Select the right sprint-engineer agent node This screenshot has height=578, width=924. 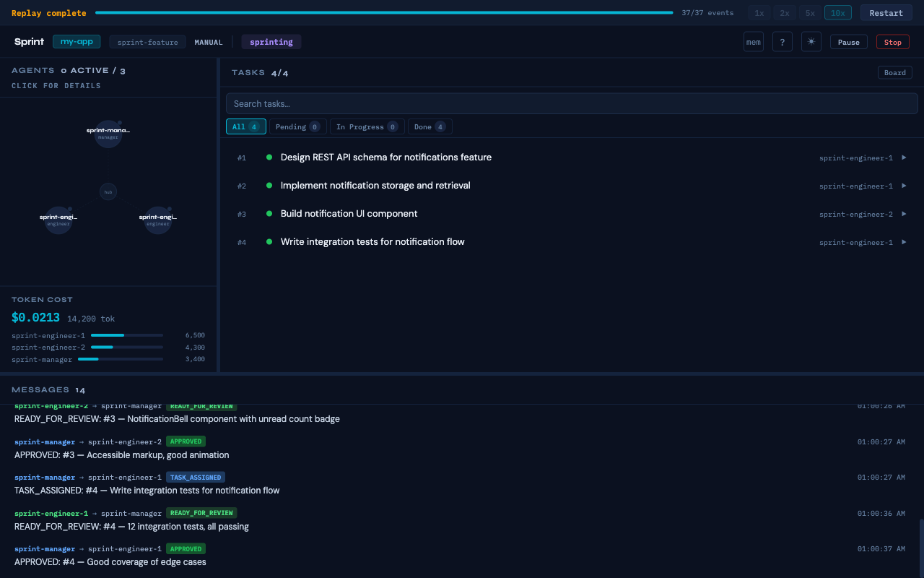tap(158, 220)
